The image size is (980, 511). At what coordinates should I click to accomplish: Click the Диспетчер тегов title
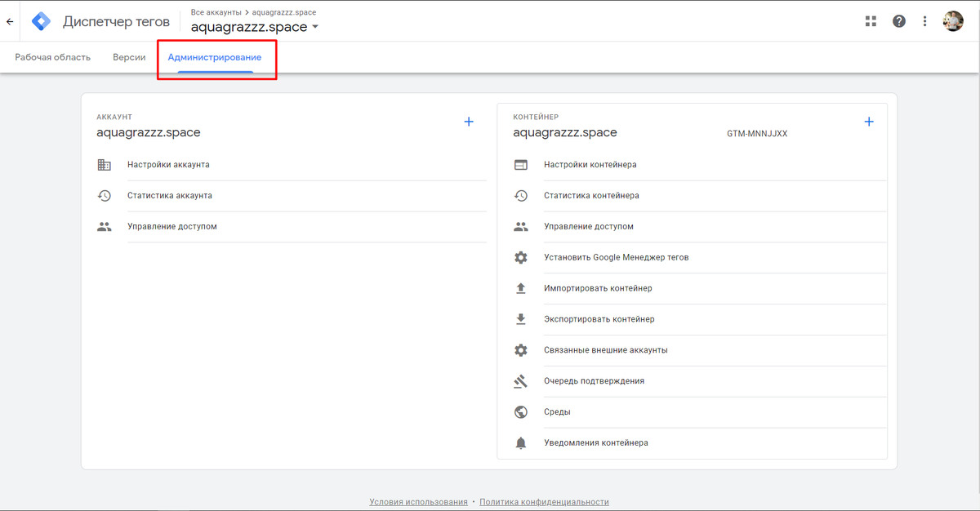coord(116,22)
